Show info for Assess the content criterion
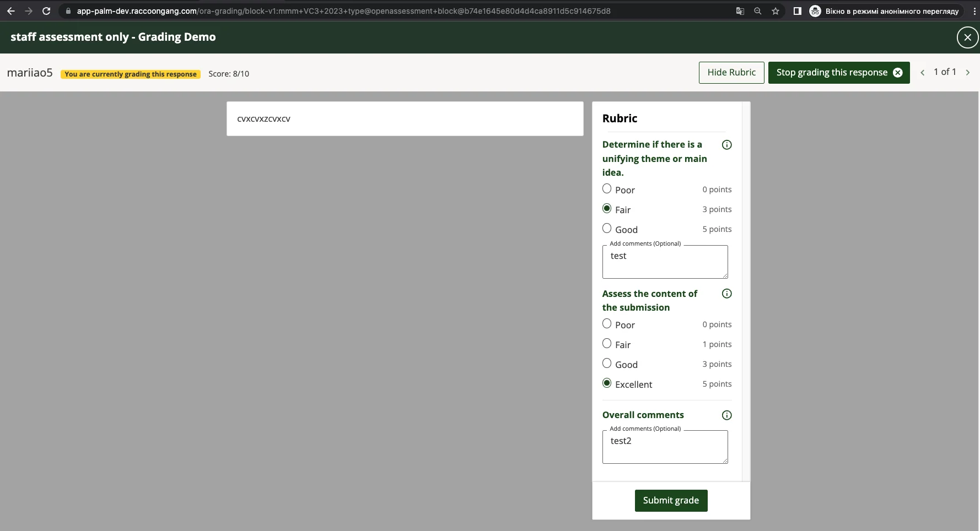Screen dimensions: 980x531 [727, 294]
